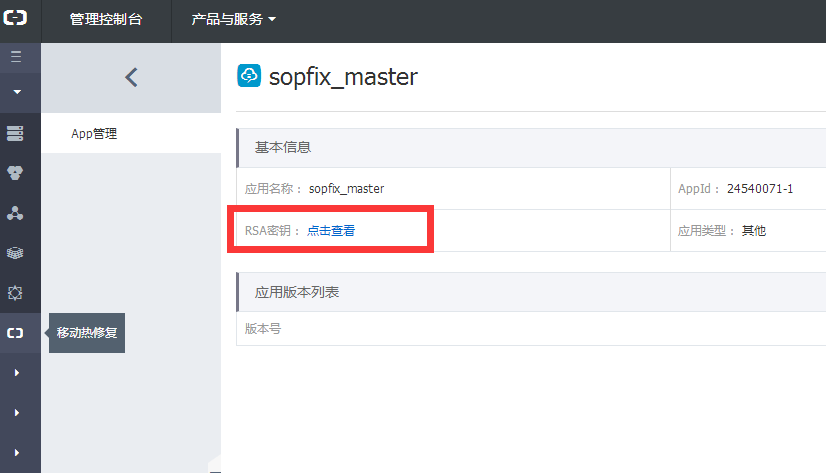Select the 移动热修复 bracket icon in sidebar
Viewport: 826px width, 473px height.
tap(15, 333)
